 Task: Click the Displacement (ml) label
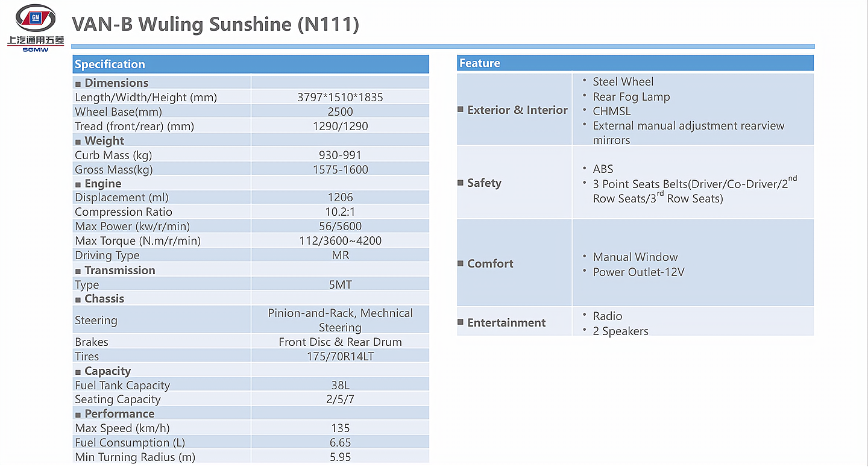click(x=122, y=197)
